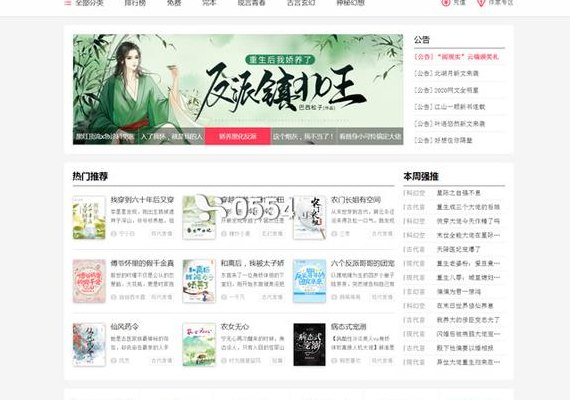Image resolution: width=570 pixels, height=400 pixels.
Task: Click the author icon under 六个反派哥哥的团宠
Action: coord(334,297)
